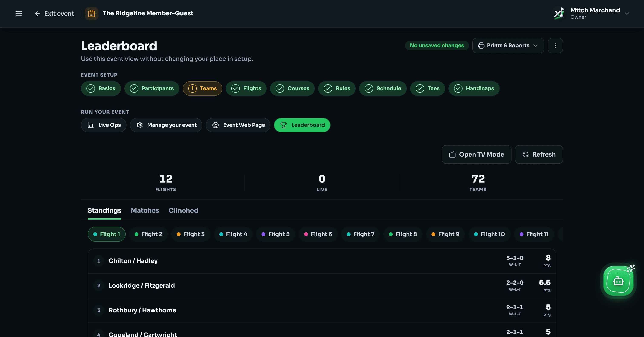Click the checkmark icon on Rules
Image resolution: width=644 pixels, height=337 pixels.
coord(328,89)
